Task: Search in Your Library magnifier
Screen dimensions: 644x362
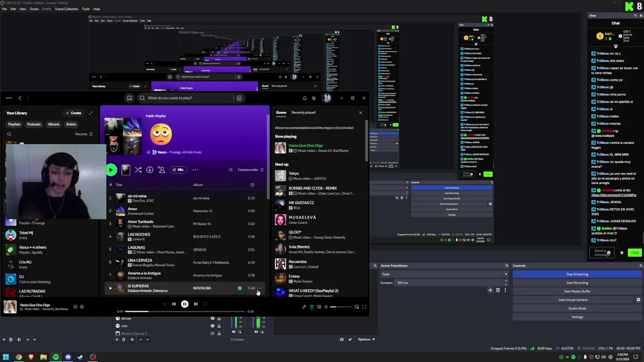Action: tap(9, 134)
